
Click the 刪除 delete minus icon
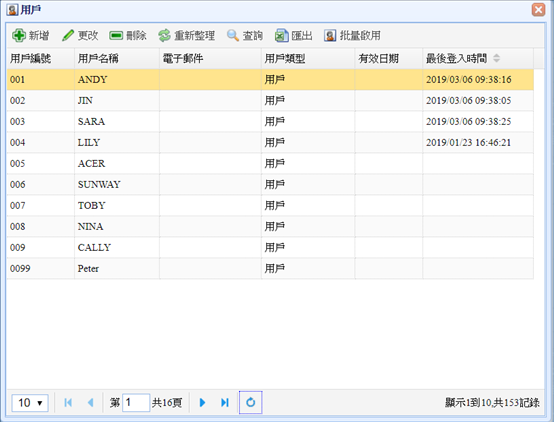pos(116,35)
